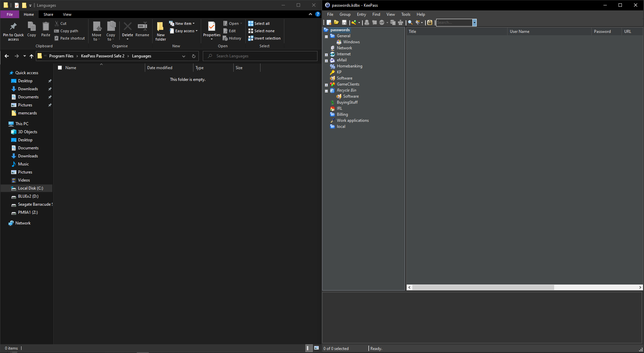This screenshot has width=644, height=353.
Task: Open the Recycle Bin group in KeePass
Action: click(346, 90)
